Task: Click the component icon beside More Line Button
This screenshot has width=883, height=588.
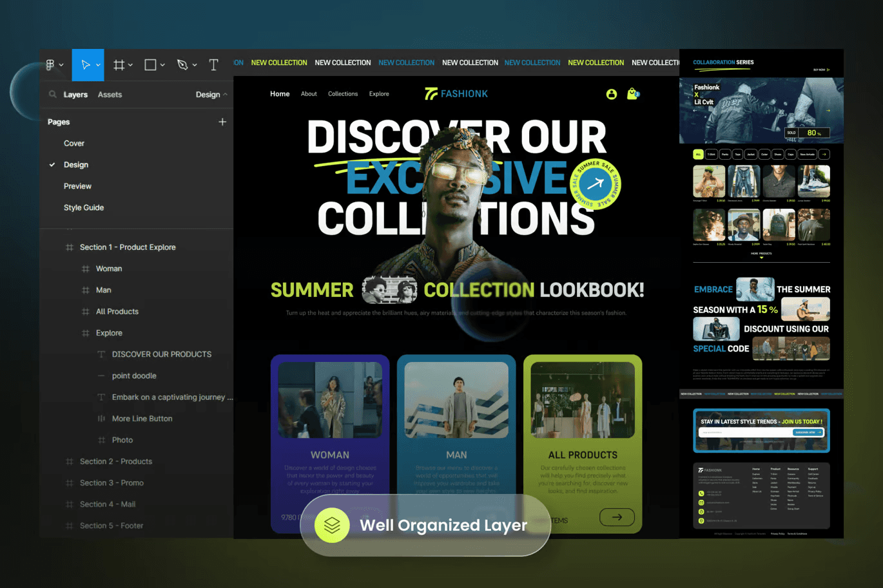Action: (x=101, y=419)
